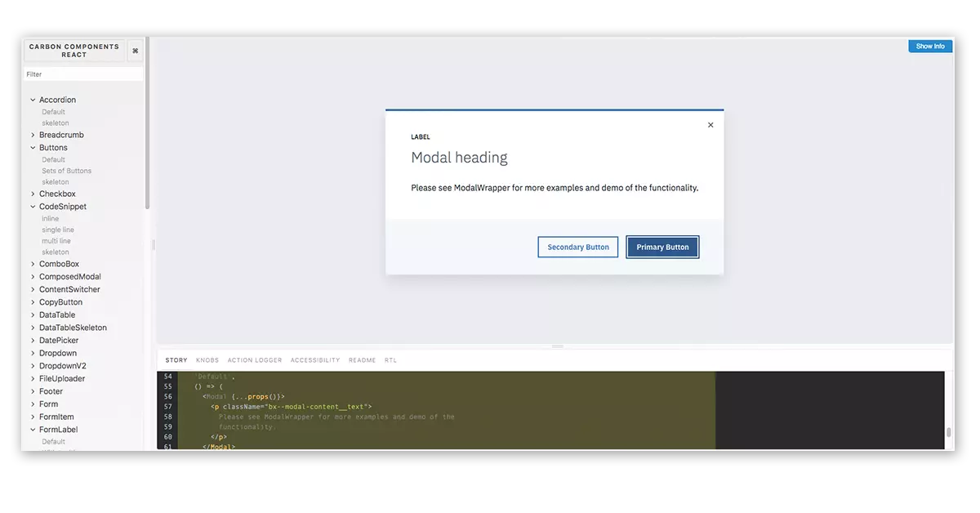
Task: Open single line CodeSnippet story
Action: (58, 230)
